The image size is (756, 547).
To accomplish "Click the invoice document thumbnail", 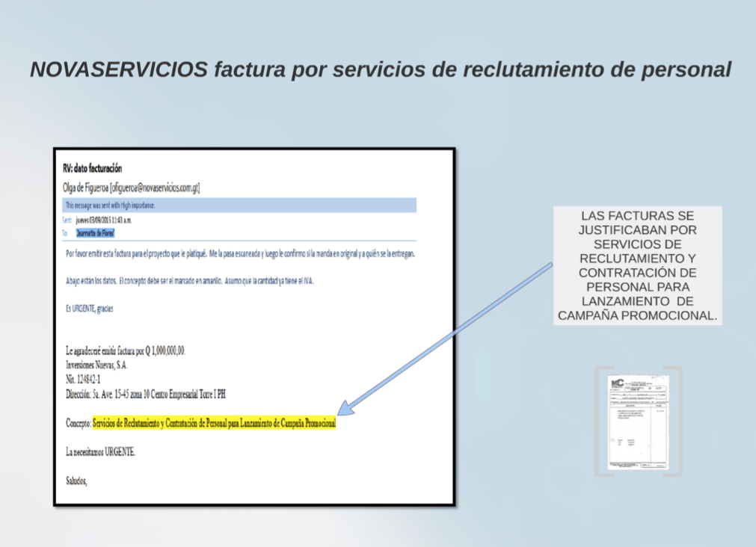I will click(x=639, y=422).
